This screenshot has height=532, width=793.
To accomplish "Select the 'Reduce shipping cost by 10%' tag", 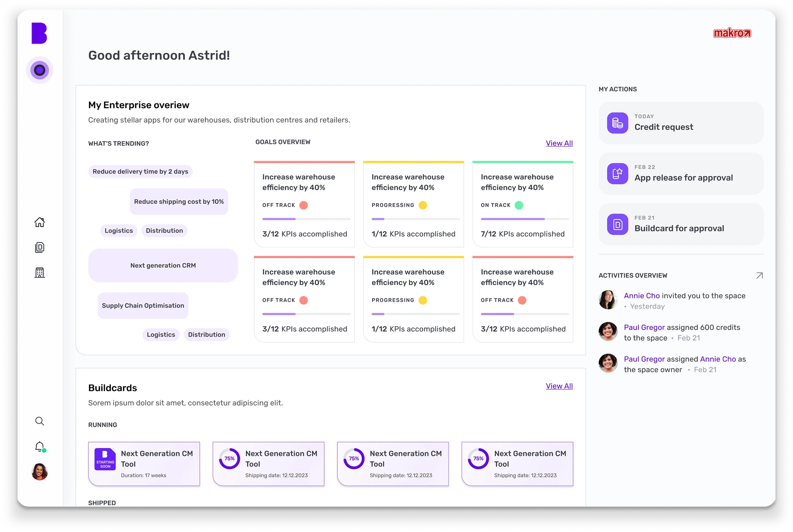I will (179, 202).
